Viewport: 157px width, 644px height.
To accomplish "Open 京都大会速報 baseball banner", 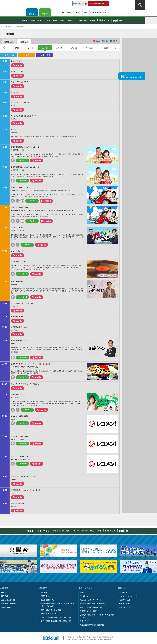I will (18, 566).
